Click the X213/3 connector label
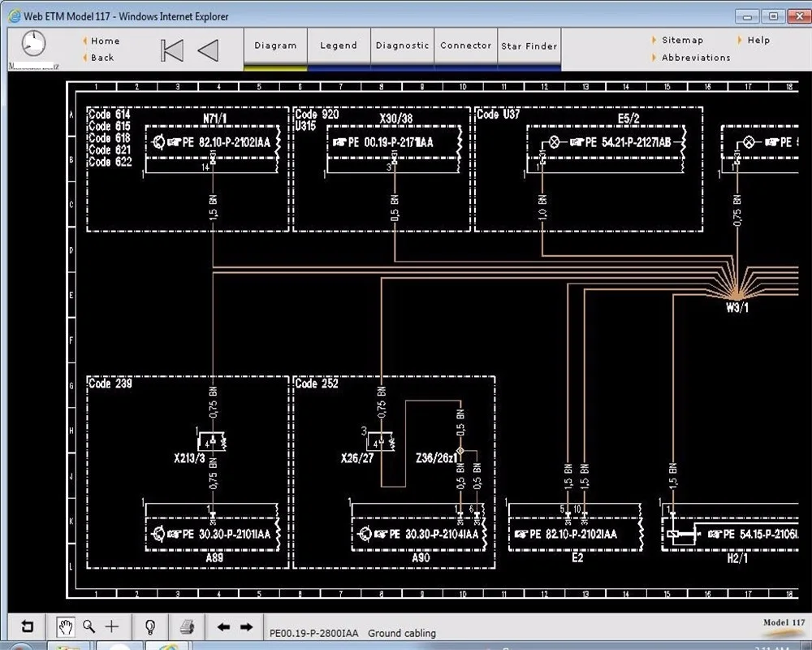The height and width of the screenshot is (650, 812). coord(189,458)
